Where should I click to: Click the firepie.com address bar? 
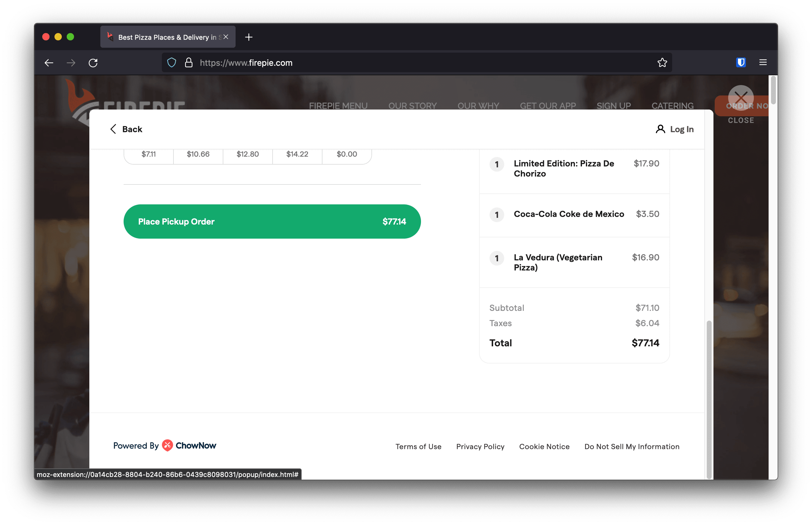pos(417,63)
